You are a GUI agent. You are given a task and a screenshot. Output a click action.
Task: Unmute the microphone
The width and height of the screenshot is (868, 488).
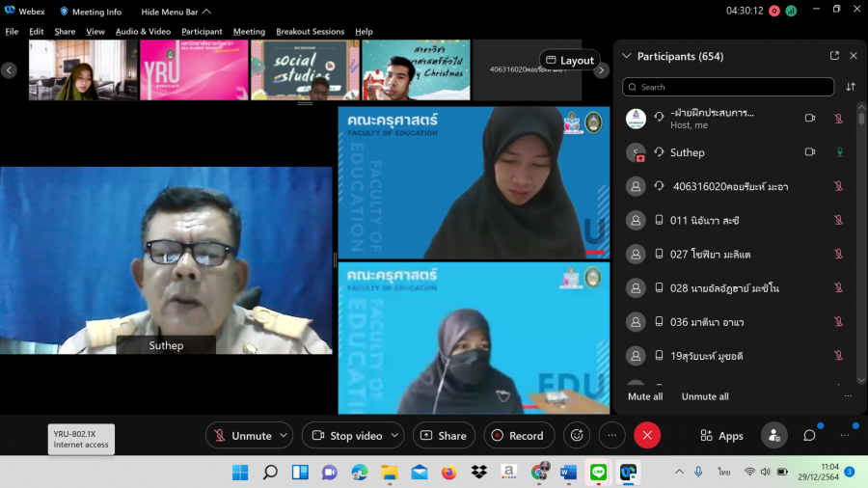pos(242,436)
